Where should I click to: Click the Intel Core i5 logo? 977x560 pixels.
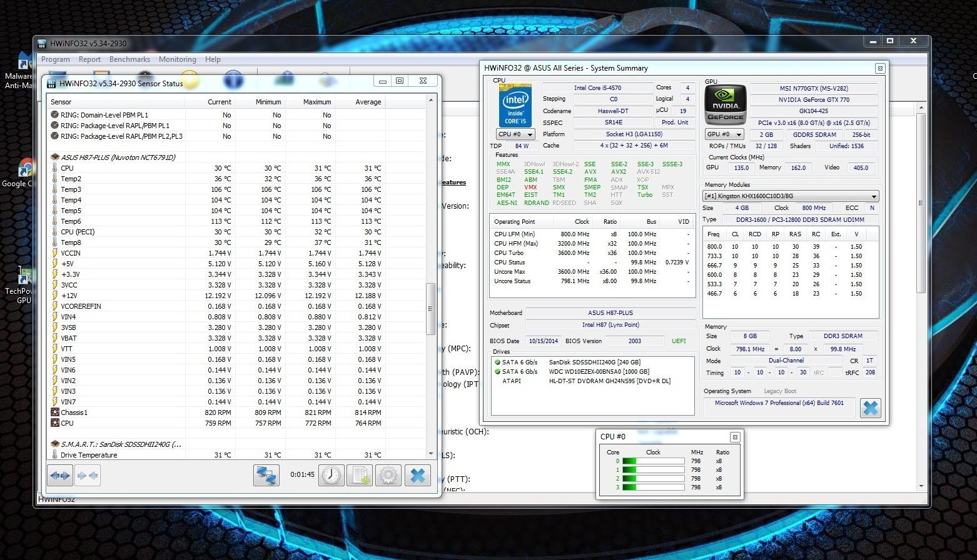pos(515,106)
